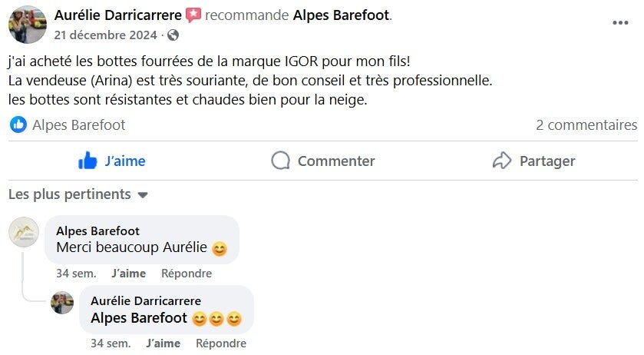The image size is (644, 355).
Task: Click the 21 décembre 2024 timestamp
Action: click(x=106, y=35)
